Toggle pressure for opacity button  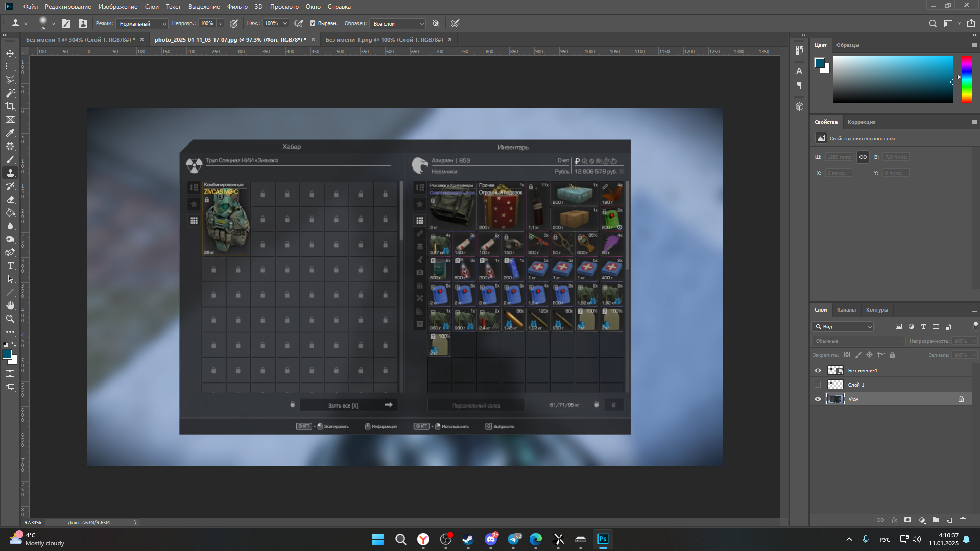pyautogui.click(x=234, y=23)
